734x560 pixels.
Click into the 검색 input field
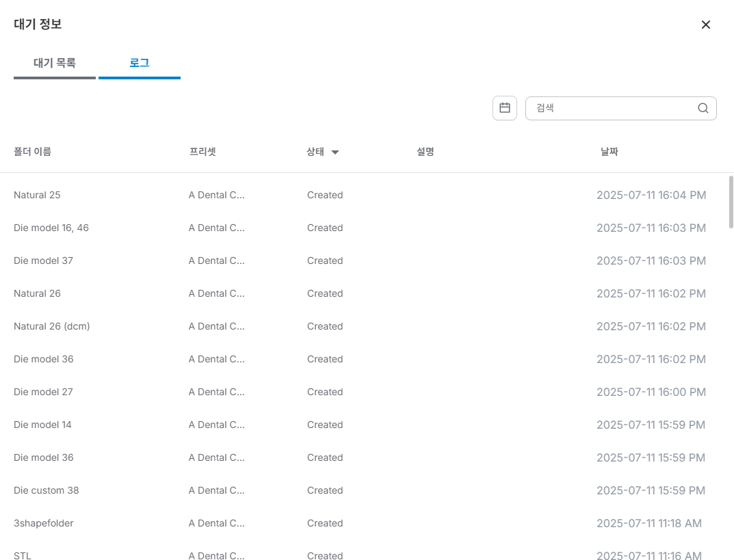pos(612,108)
